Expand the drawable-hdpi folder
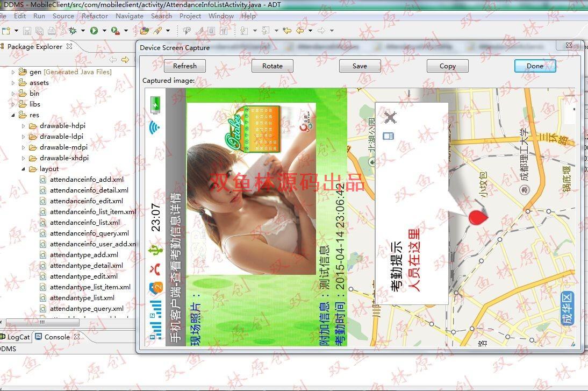This screenshot has width=588, height=391. [x=23, y=126]
